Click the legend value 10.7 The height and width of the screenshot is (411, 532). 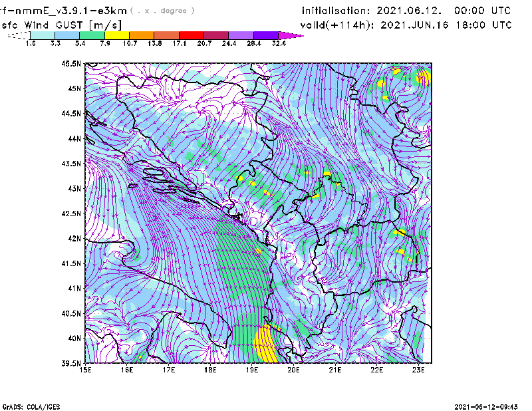point(130,43)
